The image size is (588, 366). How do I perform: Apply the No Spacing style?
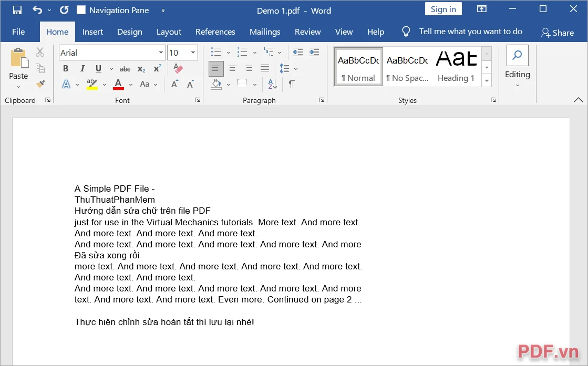click(x=407, y=67)
